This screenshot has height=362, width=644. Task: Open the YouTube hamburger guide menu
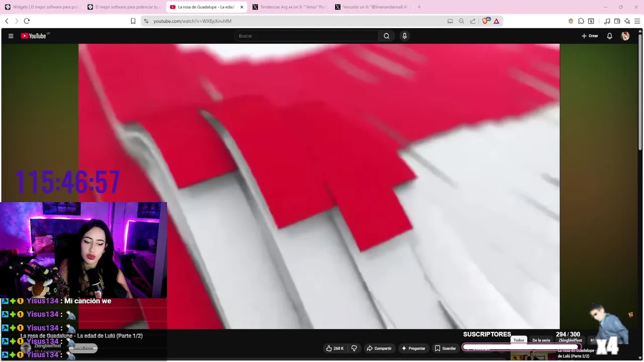(x=11, y=36)
